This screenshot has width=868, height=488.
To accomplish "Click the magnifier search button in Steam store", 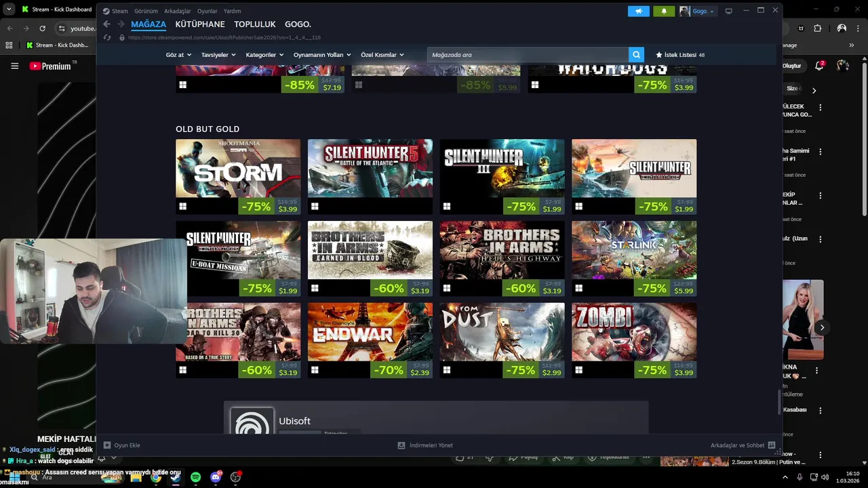I will [x=636, y=55].
